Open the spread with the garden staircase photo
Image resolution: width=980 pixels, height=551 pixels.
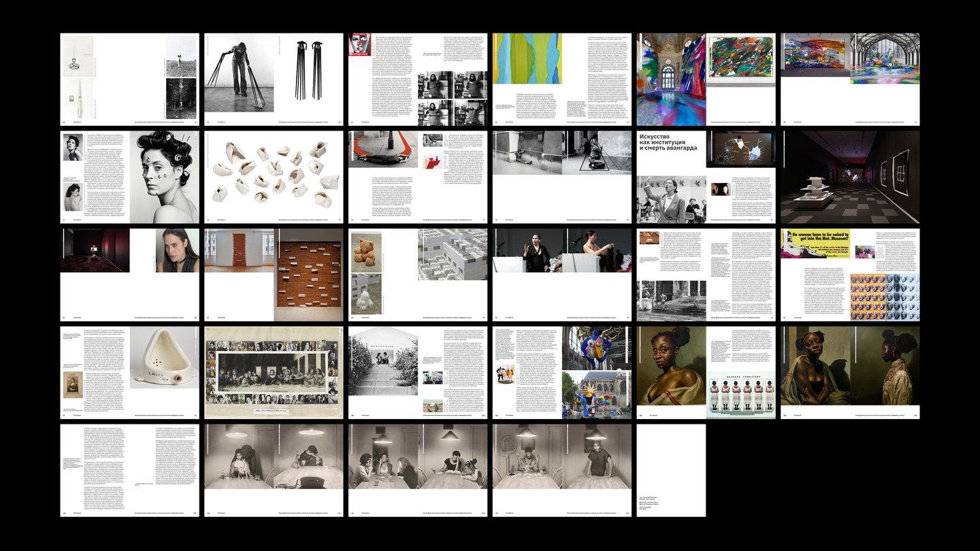tap(418, 373)
